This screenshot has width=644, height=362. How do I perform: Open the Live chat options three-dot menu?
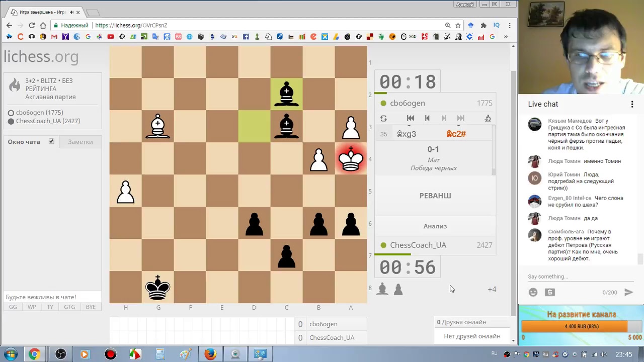coord(632,104)
